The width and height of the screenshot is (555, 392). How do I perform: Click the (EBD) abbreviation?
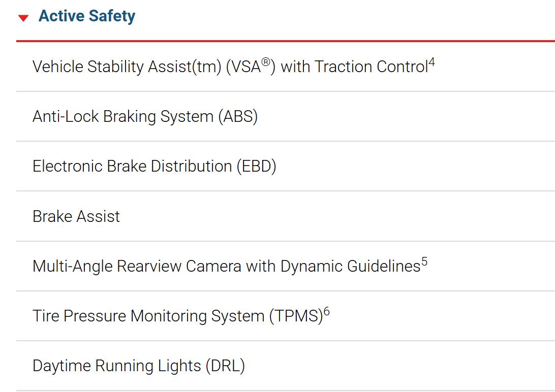pyautogui.click(x=257, y=166)
